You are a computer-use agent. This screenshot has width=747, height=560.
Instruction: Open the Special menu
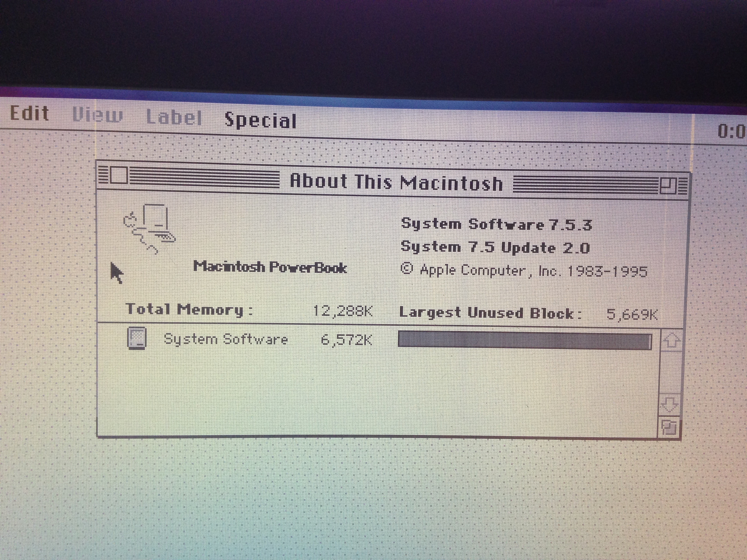[x=260, y=121]
